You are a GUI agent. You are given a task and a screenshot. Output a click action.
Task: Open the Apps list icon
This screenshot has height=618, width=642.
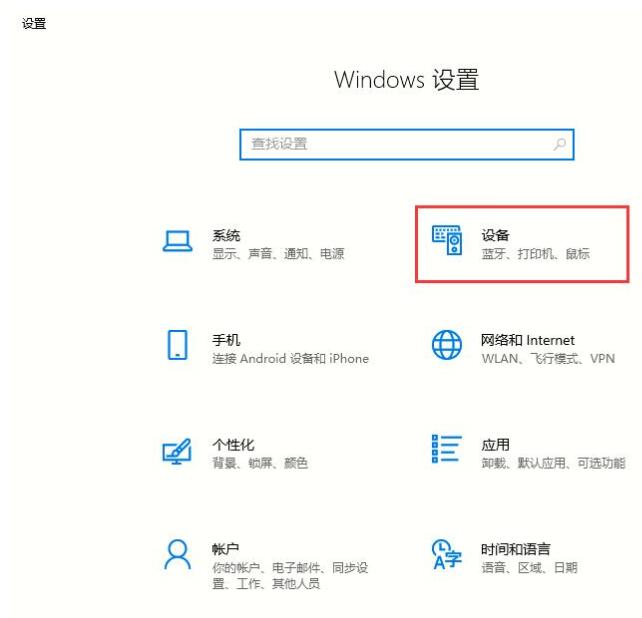click(x=447, y=449)
